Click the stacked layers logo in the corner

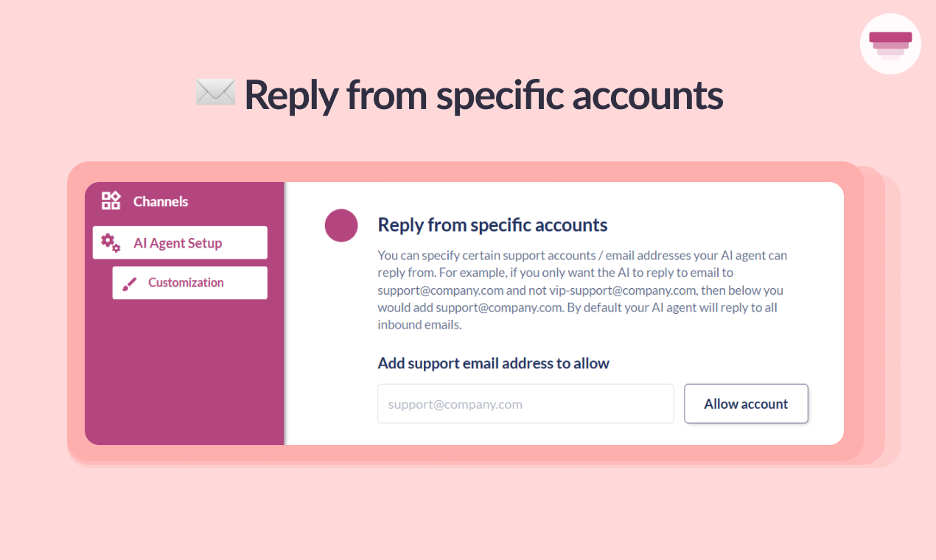(890, 43)
